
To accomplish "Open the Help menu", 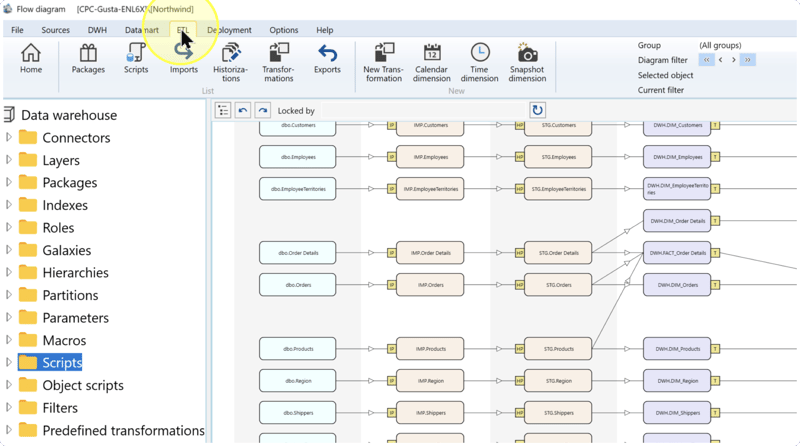I will 324,30.
